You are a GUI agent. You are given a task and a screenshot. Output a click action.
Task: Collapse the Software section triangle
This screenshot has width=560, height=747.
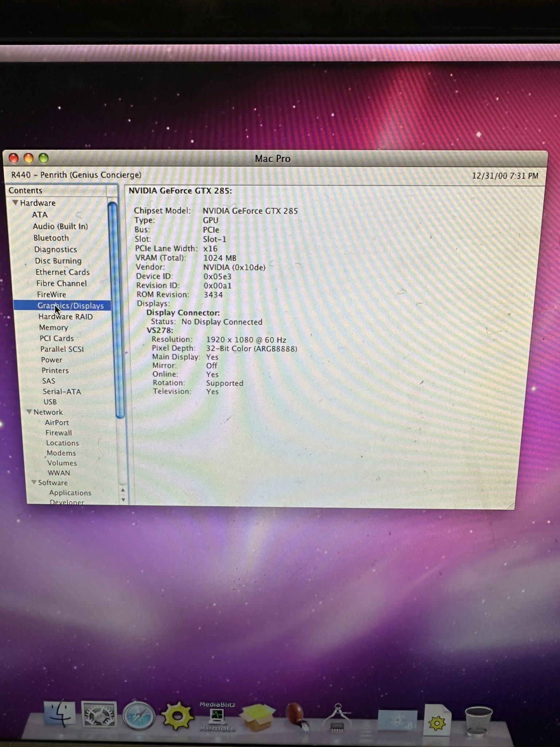click(x=34, y=482)
